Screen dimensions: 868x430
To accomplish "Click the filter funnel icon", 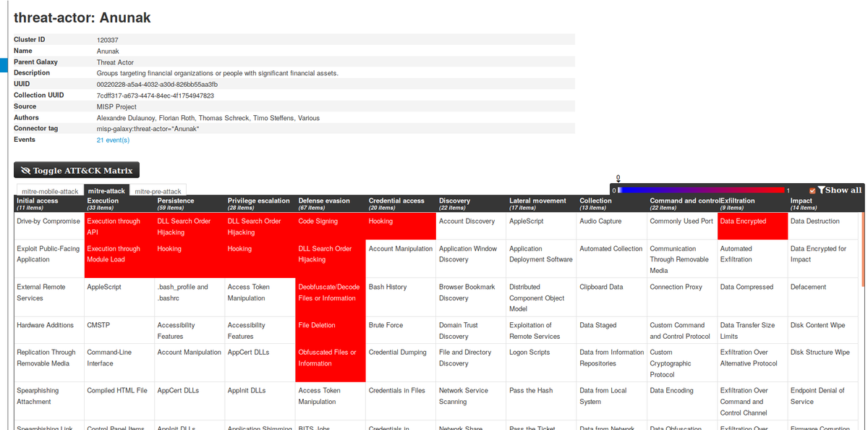I will [821, 190].
